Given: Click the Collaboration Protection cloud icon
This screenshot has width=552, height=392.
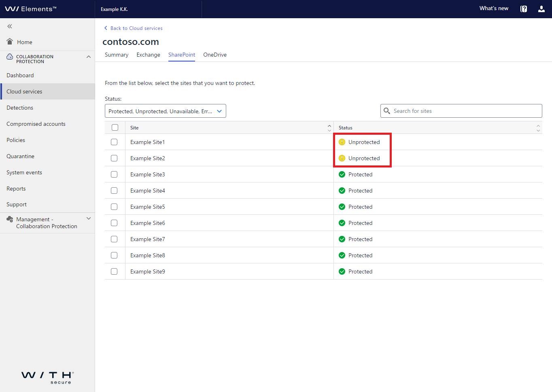Looking at the screenshot, I should tap(10, 57).
